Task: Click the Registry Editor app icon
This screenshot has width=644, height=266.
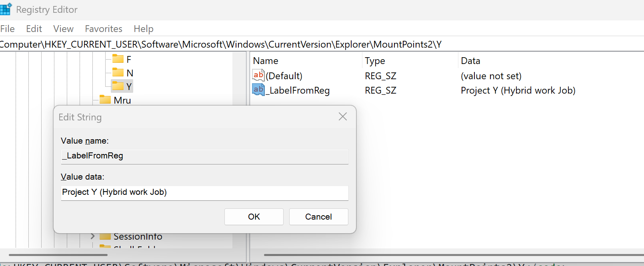Action: [6, 9]
